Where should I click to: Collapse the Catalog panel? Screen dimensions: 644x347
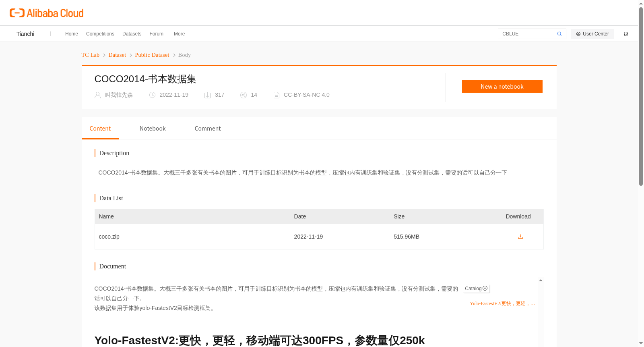485,289
